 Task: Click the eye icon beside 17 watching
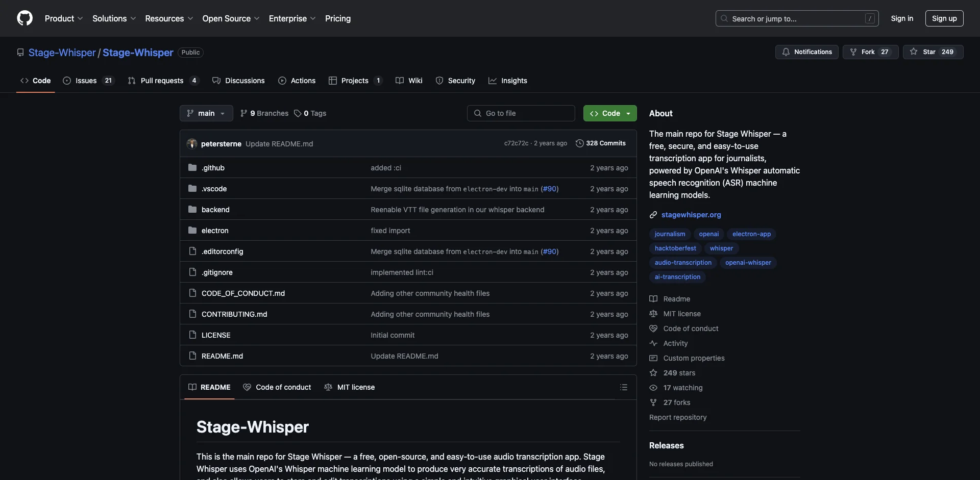pos(653,388)
